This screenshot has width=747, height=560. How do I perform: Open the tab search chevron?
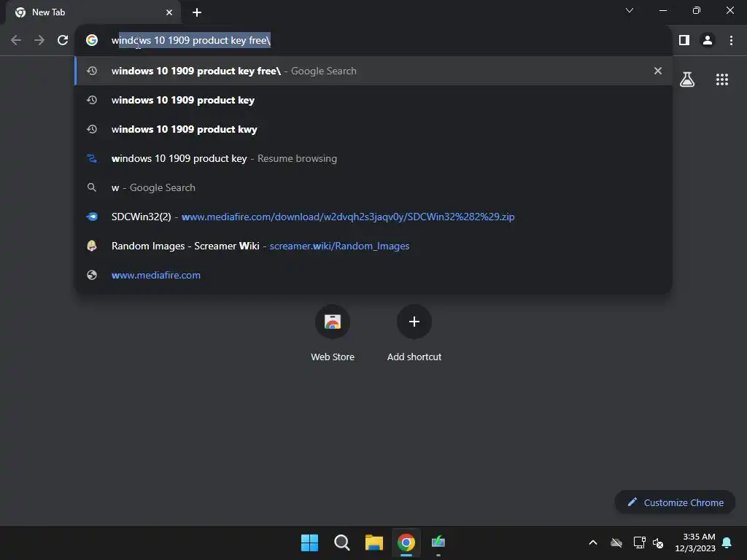pyautogui.click(x=630, y=10)
